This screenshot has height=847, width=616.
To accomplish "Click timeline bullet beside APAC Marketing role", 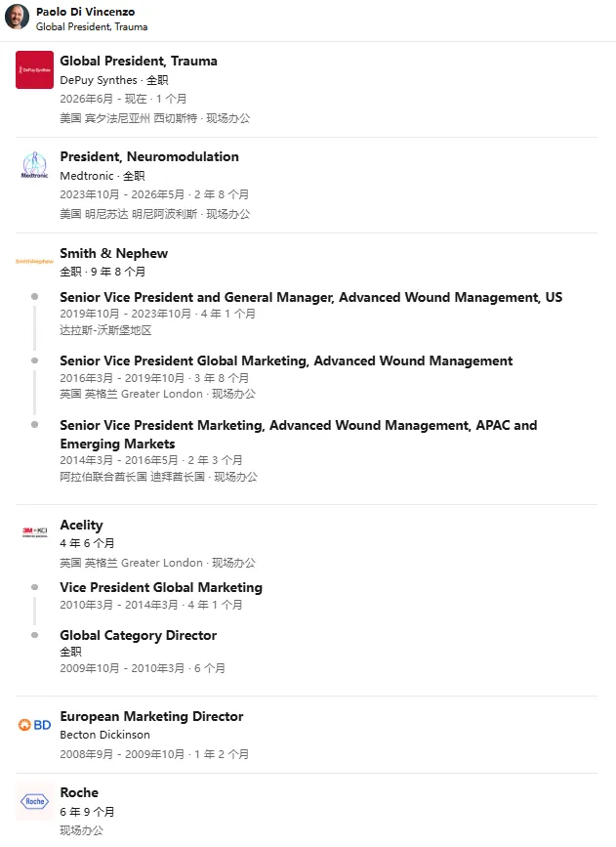I will click(34, 425).
